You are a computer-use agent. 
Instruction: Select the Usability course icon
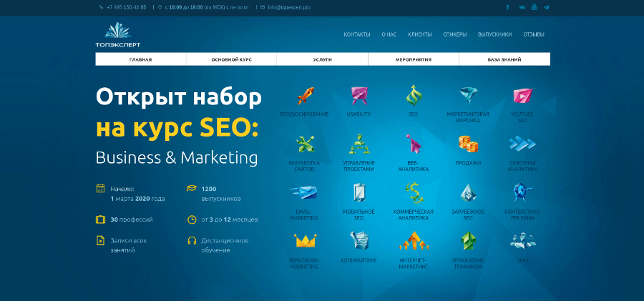click(359, 96)
